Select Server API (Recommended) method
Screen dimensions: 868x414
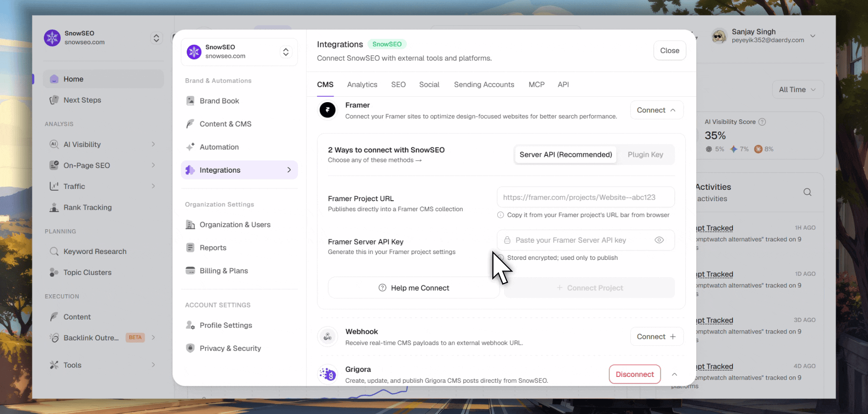(x=566, y=155)
